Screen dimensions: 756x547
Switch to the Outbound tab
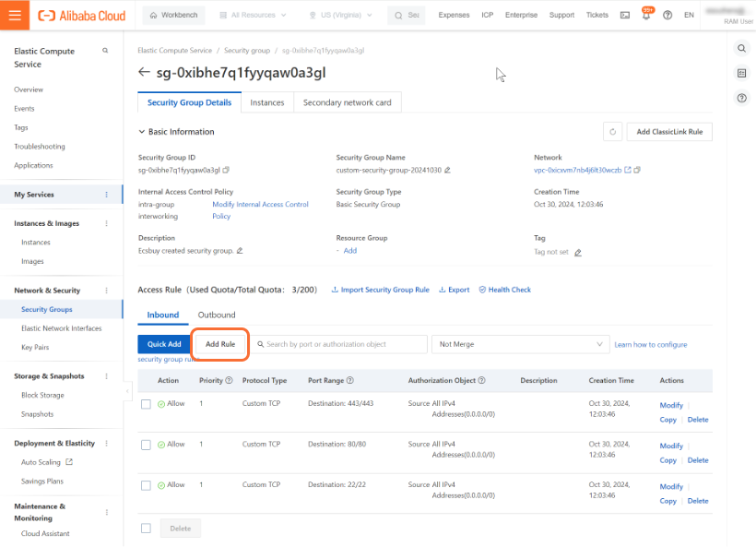(217, 315)
